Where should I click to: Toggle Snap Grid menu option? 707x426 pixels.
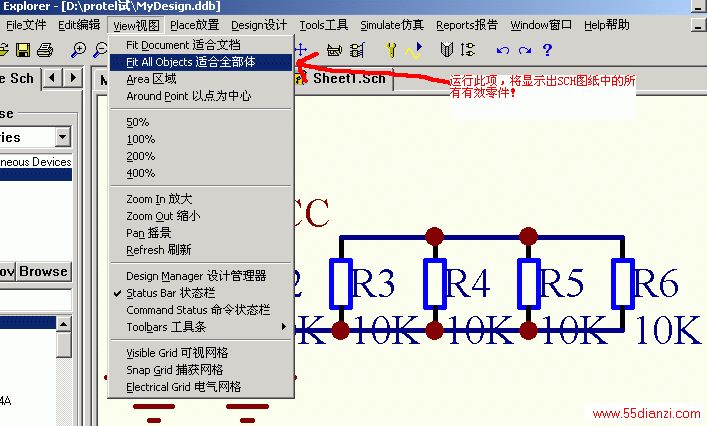coord(201,370)
